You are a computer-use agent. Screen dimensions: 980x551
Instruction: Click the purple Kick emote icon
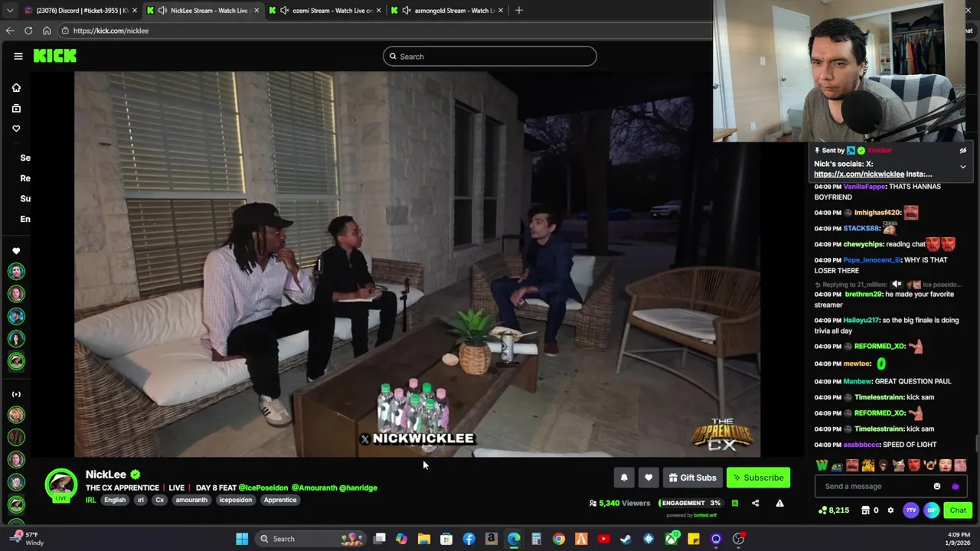coord(955,486)
